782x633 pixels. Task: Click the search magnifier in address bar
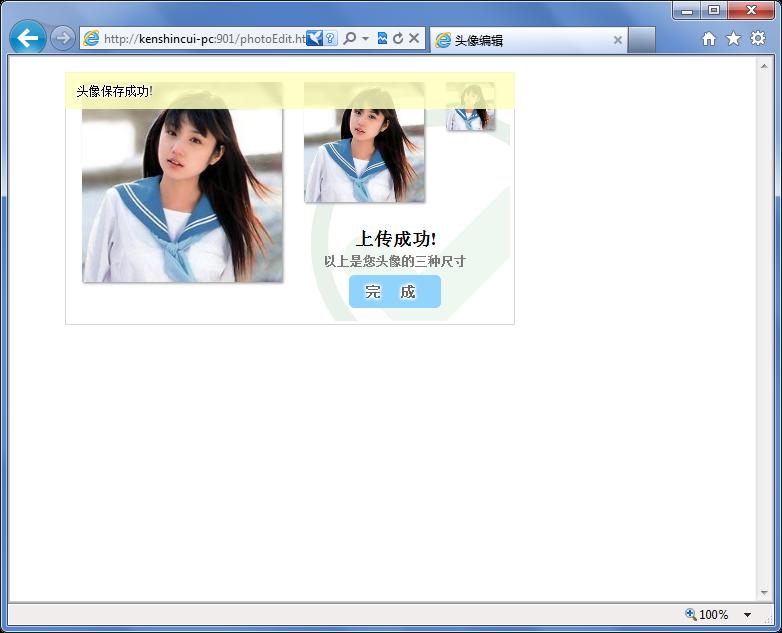349,39
